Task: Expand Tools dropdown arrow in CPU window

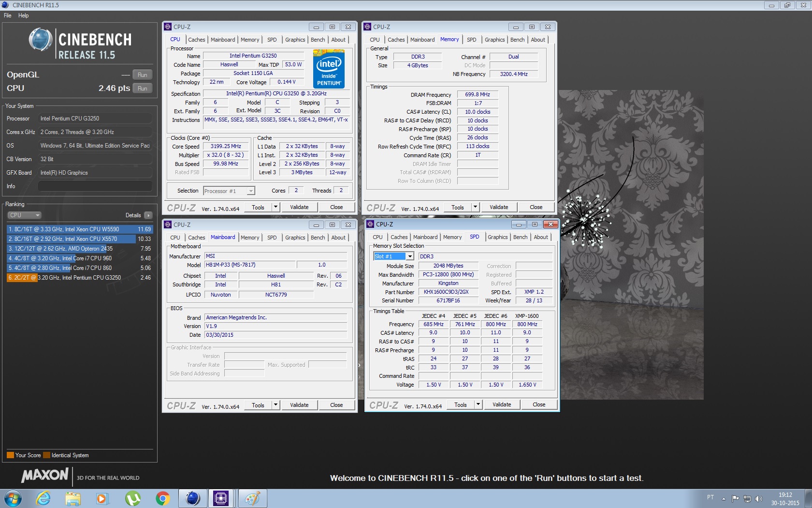Action: tap(275, 207)
